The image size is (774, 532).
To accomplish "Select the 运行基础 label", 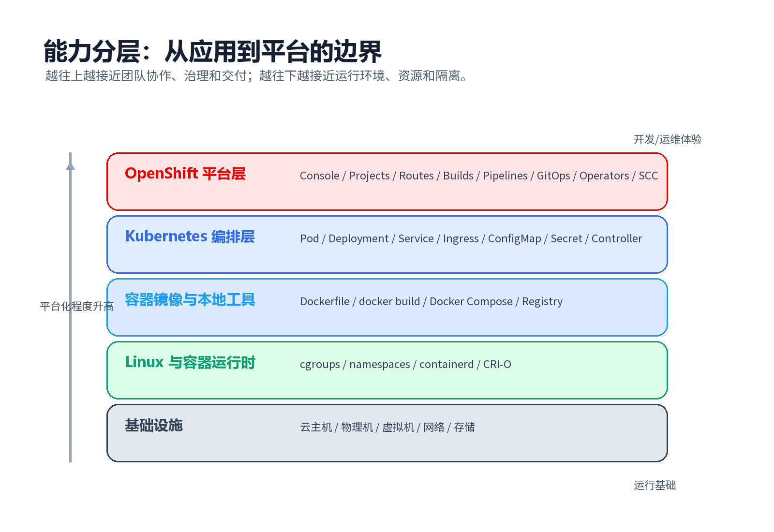I will tap(655, 485).
